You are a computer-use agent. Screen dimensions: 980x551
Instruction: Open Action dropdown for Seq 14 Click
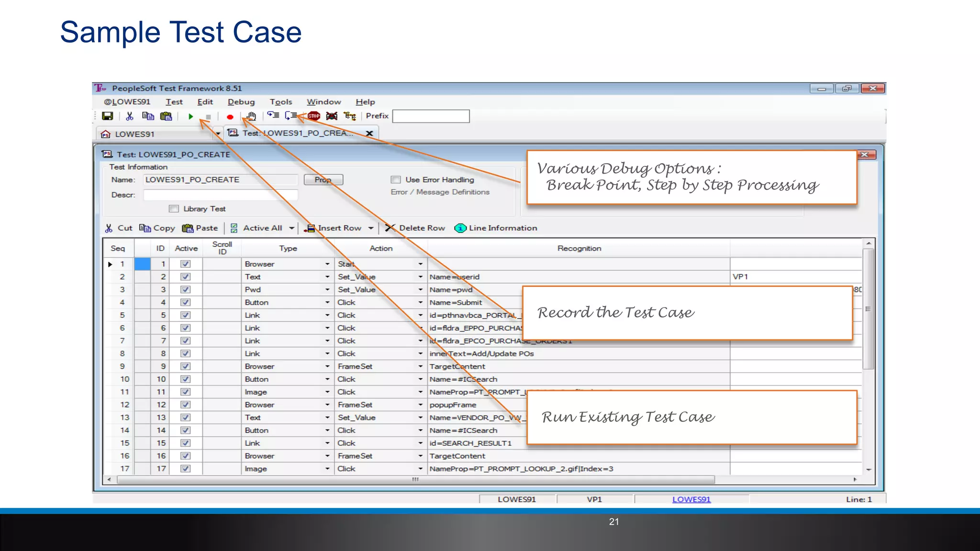[x=421, y=430]
